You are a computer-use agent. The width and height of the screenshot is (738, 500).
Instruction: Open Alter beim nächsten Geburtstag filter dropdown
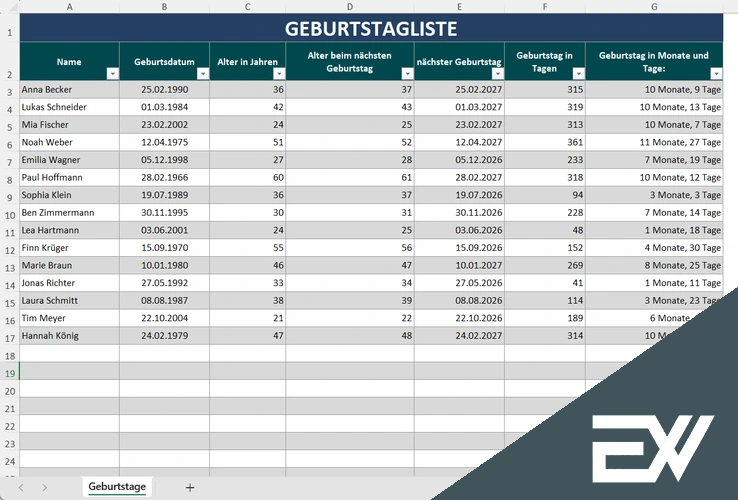[x=408, y=73]
